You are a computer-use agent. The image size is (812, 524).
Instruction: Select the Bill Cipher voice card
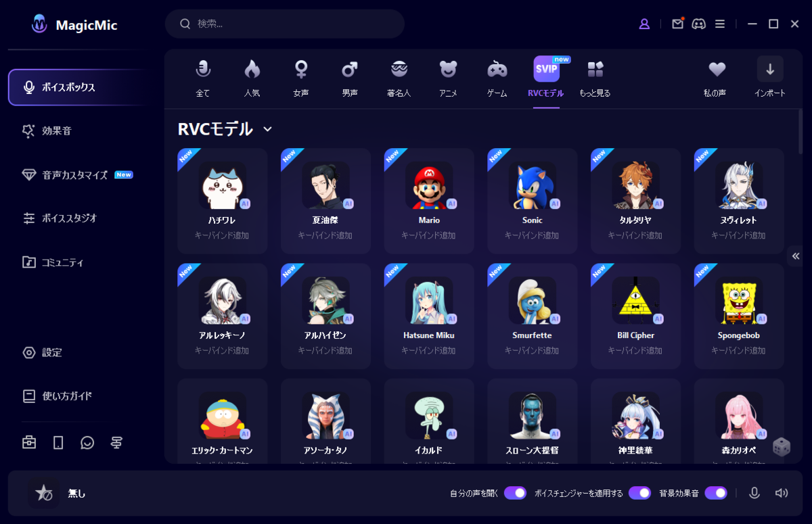(635, 316)
